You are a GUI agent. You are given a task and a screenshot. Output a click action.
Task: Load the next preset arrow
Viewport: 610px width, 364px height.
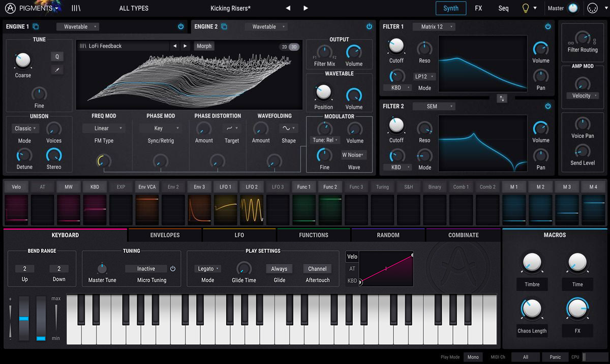(x=306, y=8)
